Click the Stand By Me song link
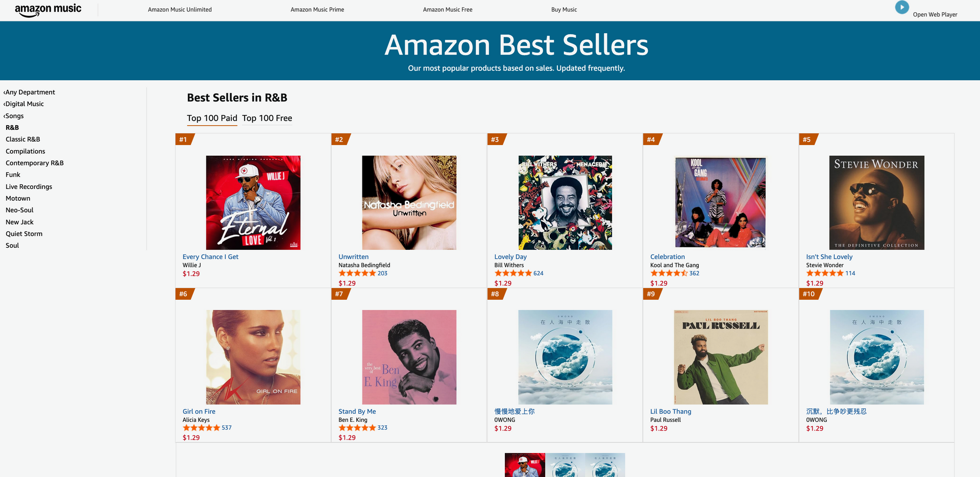The height and width of the screenshot is (477, 980). 357,412
